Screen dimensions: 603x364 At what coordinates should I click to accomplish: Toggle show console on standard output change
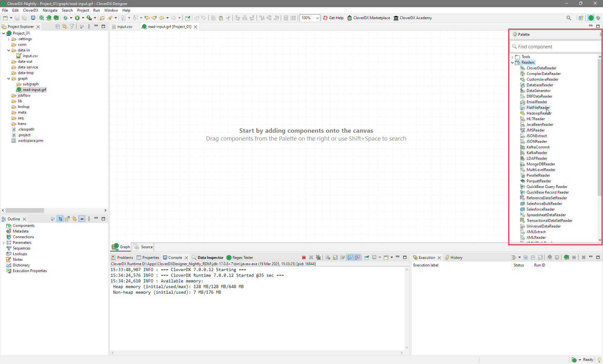point(350,257)
